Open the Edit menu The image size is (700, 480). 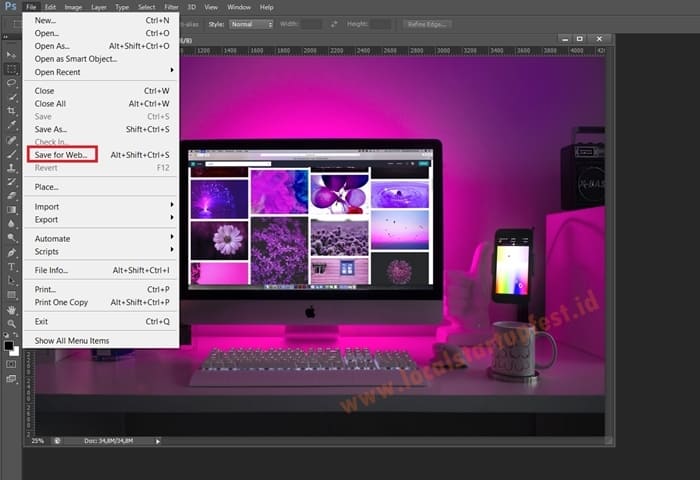(50, 7)
